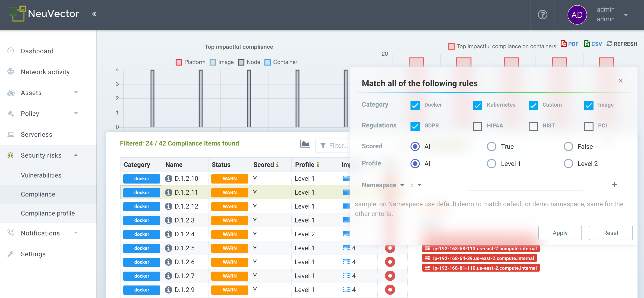Viewport: 644px width, 298px height.
Task: Open the Namespace criteria dropdown
Action: coord(382,185)
